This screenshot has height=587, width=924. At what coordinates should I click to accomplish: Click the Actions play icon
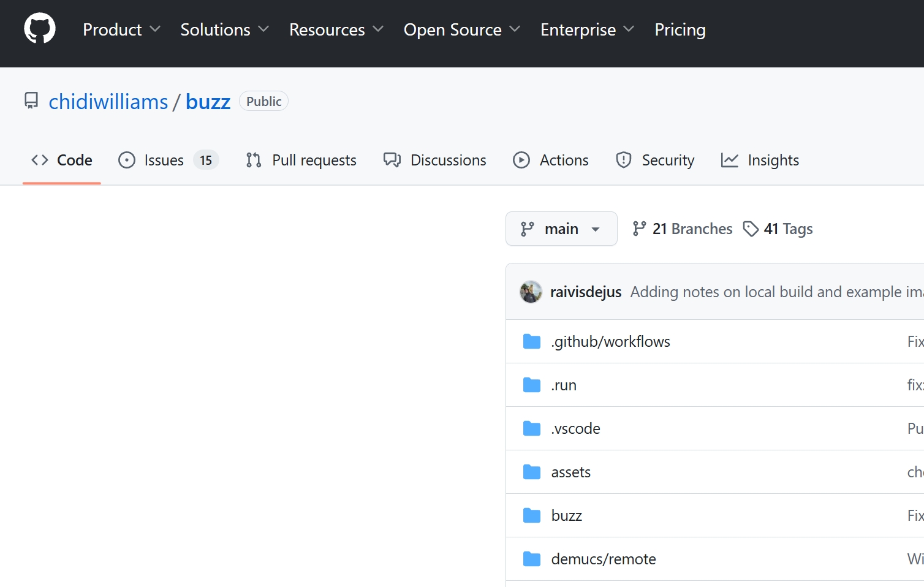pos(521,160)
